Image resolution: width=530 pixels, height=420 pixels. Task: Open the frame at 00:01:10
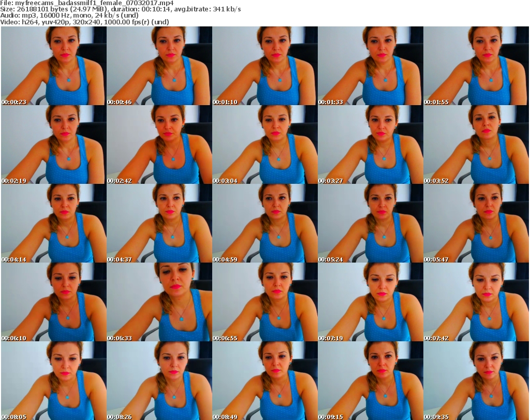(265, 66)
